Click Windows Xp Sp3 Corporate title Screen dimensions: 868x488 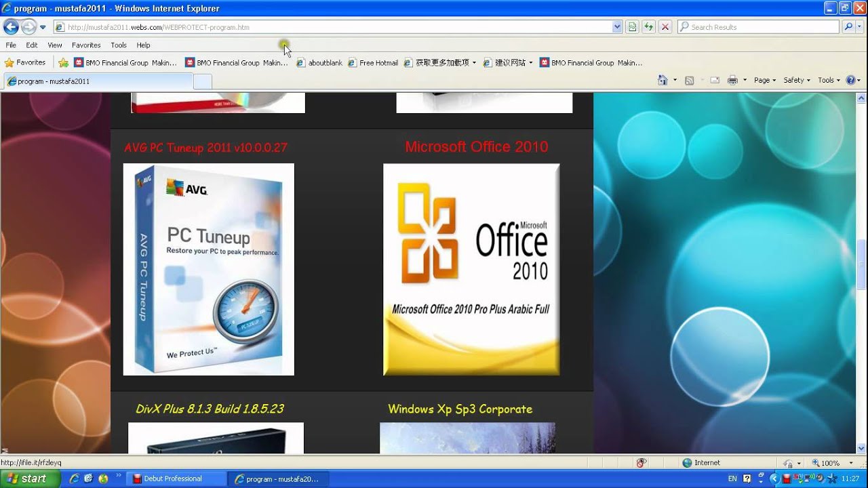(460, 409)
